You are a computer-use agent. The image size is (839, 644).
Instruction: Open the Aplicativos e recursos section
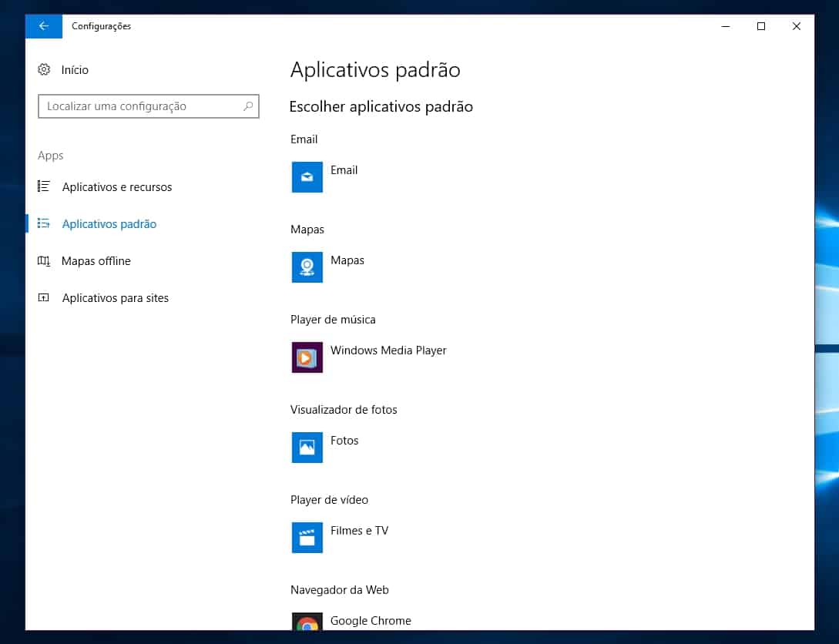[x=117, y=187]
